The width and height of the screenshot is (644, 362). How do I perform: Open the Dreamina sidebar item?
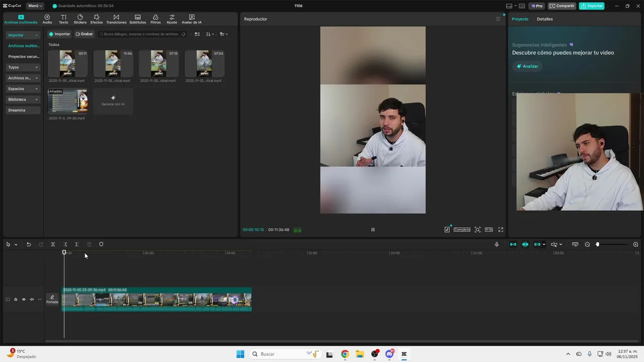23,110
